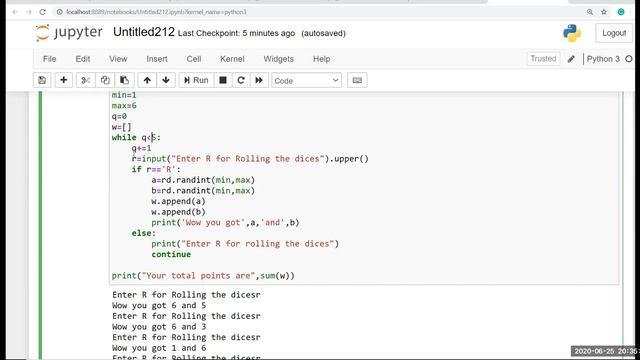Click the 'Your total points are' print line

point(203,276)
